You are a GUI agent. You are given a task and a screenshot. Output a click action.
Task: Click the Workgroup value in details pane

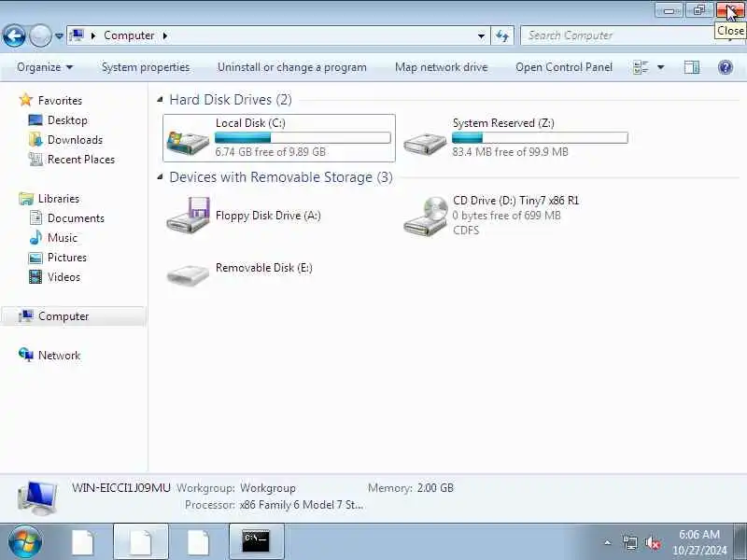coord(268,488)
